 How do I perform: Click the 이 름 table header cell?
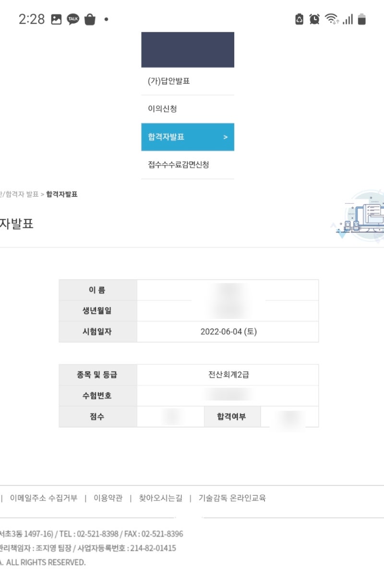click(98, 290)
